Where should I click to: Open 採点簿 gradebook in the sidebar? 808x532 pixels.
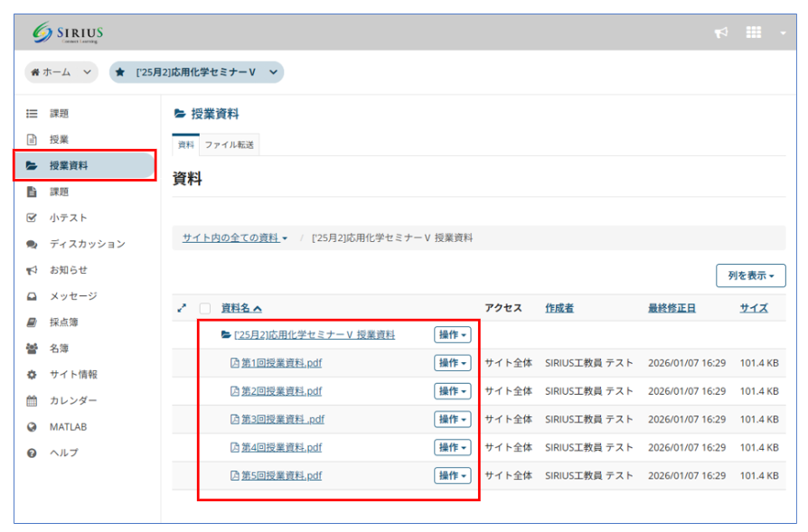pos(67,322)
